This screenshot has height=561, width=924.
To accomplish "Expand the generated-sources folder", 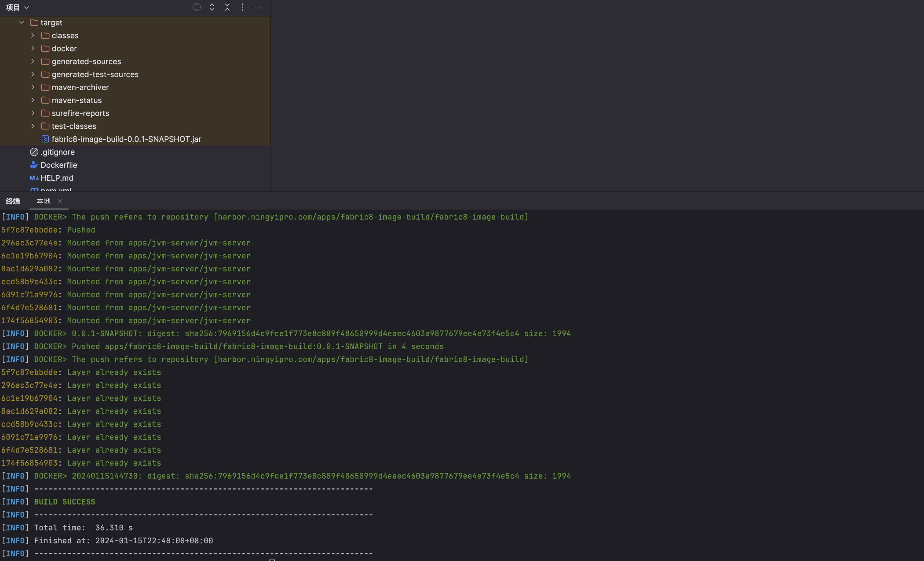I will click(x=33, y=62).
